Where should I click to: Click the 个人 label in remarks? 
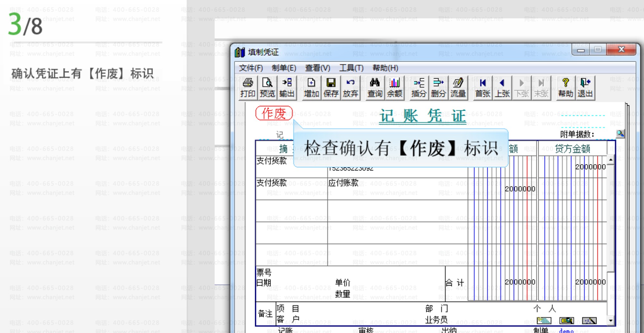pyautogui.click(x=544, y=308)
